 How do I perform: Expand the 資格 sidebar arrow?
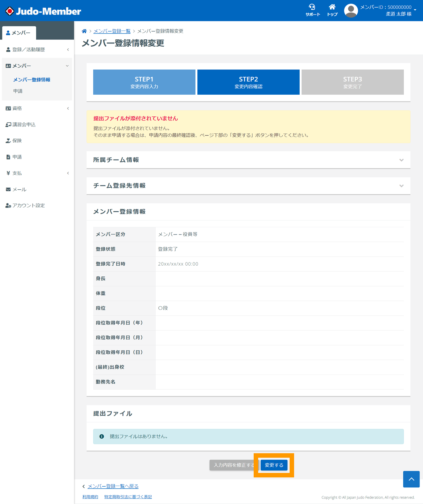[x=68, y=108]
